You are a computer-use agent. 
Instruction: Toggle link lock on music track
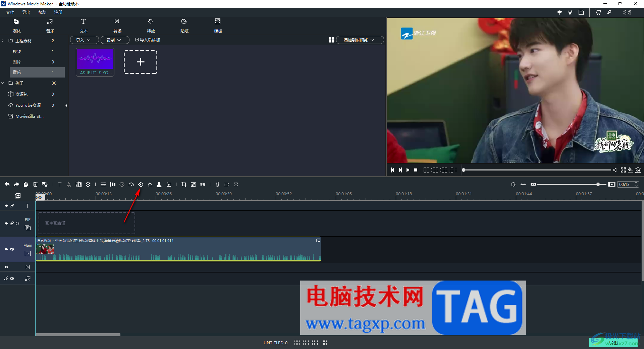pyautogui.click(x=6, y=279)
